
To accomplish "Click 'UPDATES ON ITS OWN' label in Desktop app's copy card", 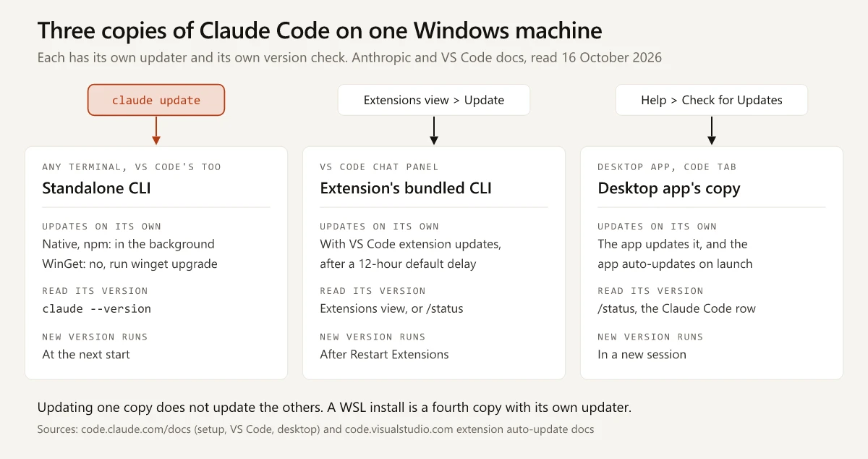I will tap(657, 226).
